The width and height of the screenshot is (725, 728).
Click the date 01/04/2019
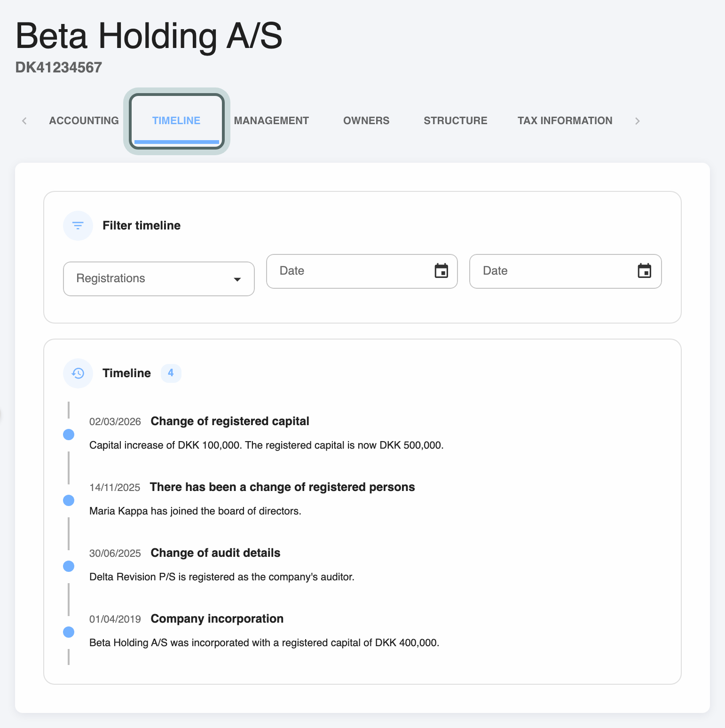(115, 619)
